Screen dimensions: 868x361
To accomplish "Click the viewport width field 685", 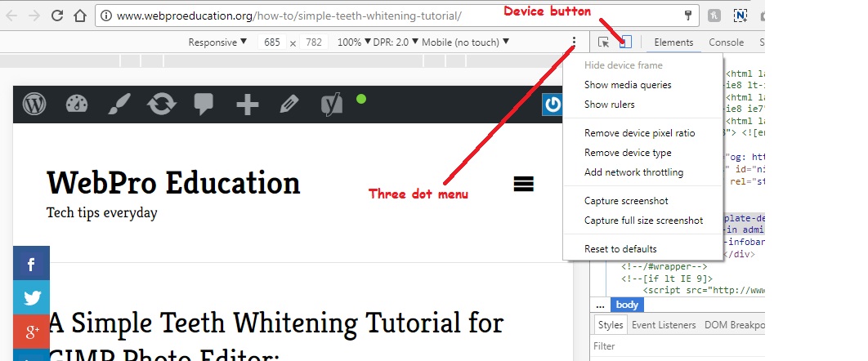I will click(x=272, y=42).
